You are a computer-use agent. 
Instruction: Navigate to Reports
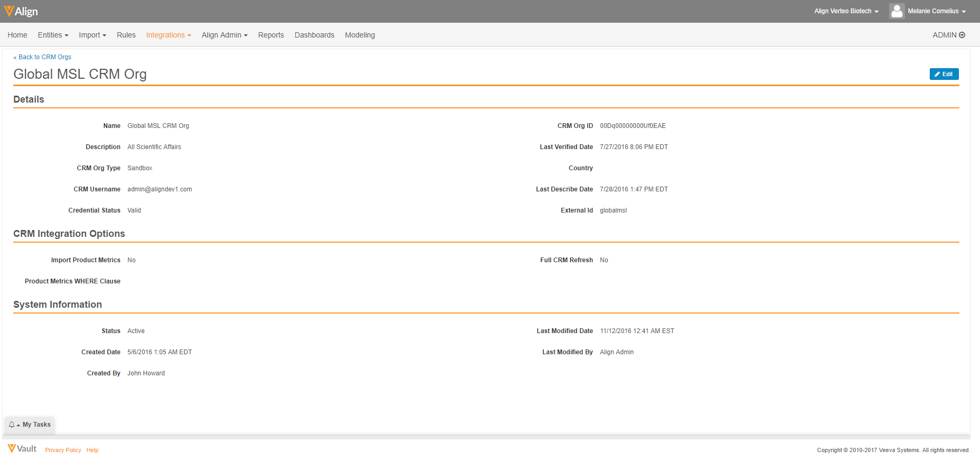[271, 35]
